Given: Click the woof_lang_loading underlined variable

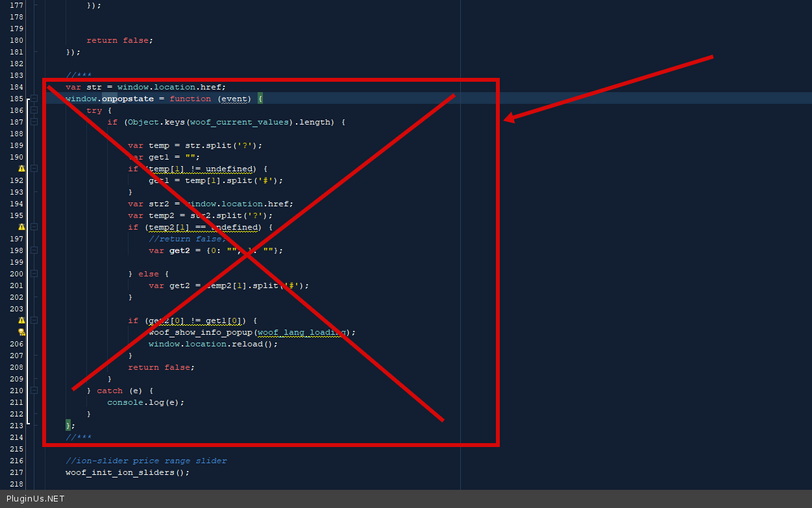Looking at the screenshot, I should [301, 332].
